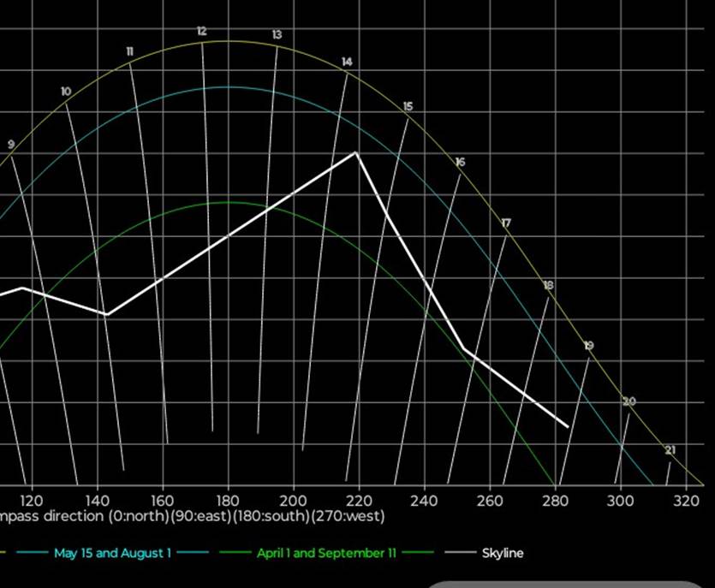Click the skyline peak near compass direction 220

point(356,152)
